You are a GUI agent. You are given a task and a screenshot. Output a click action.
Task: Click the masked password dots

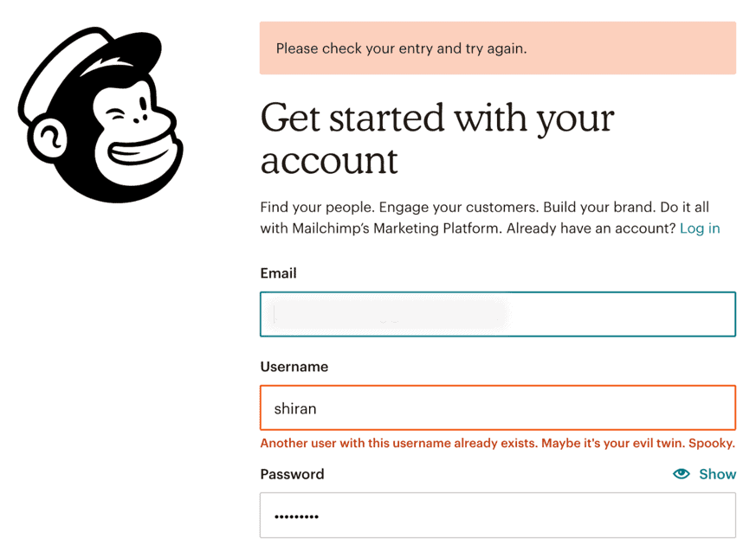296,517
